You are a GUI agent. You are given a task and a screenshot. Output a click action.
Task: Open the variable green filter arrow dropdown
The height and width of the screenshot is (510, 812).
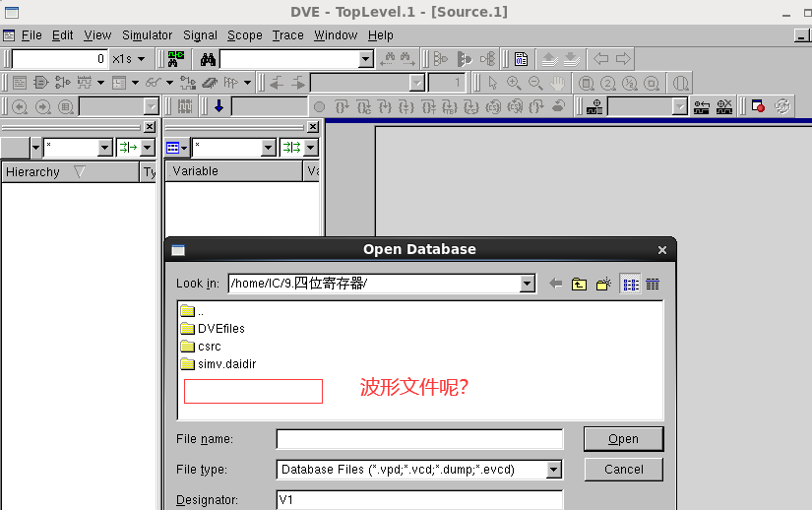coord(311,148)
